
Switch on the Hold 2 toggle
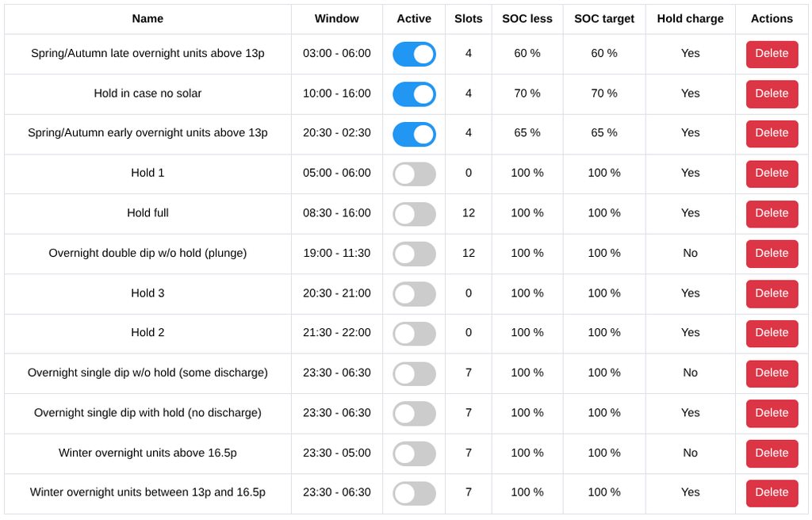[x=414, y=333]
